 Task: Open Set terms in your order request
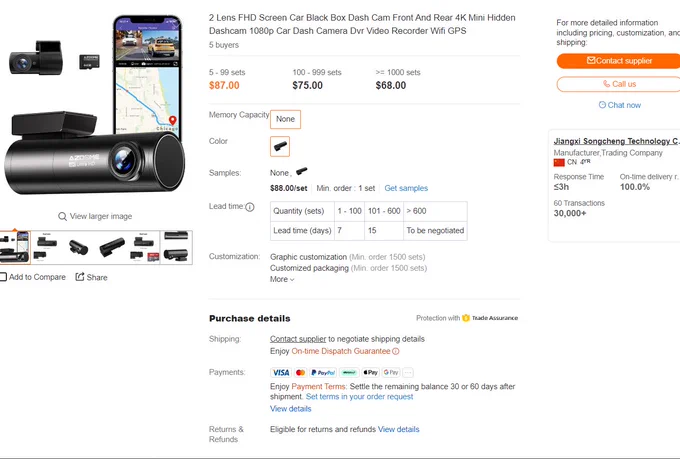pos(360,397)
